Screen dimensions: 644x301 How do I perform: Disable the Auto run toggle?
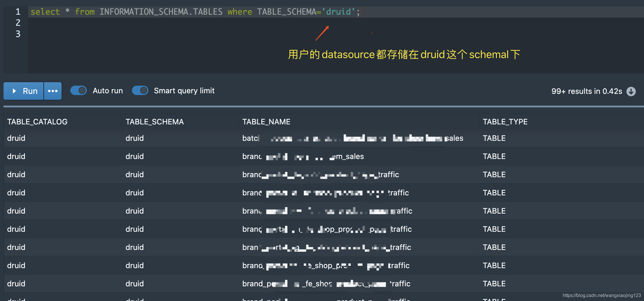click(78, 91)
